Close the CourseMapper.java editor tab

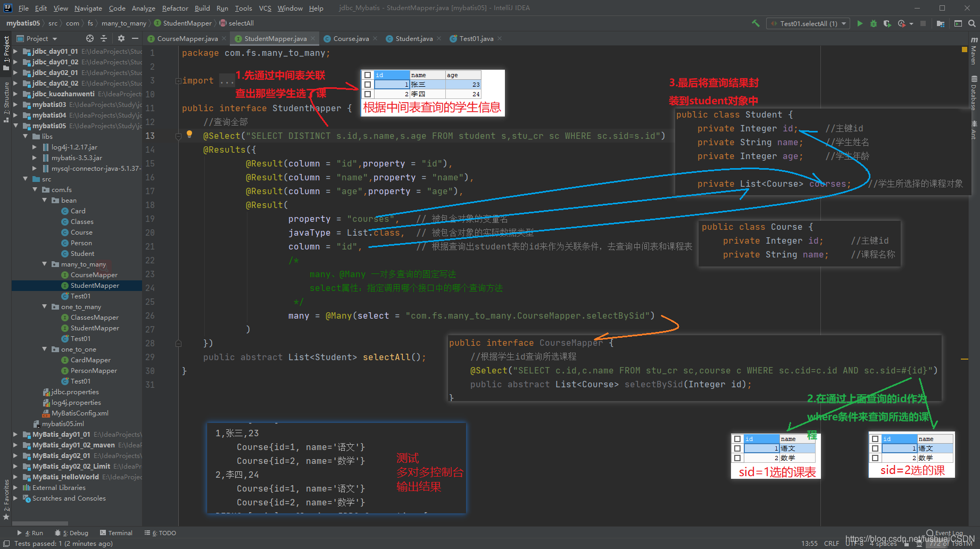click(224, 38)
